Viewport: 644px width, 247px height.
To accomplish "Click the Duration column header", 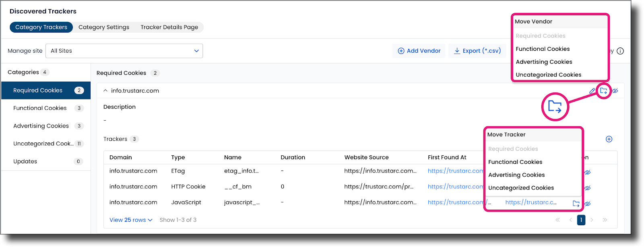I will [x=293, y=157].
